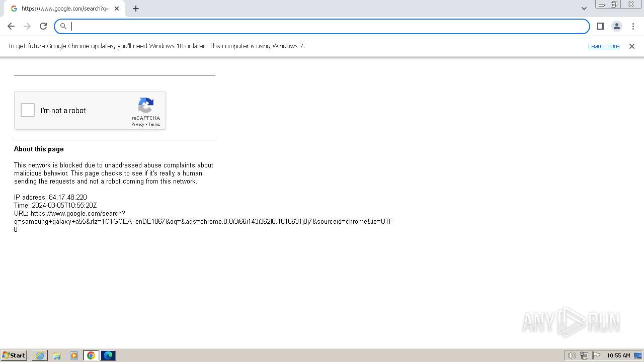The image size is (644, 362).
Task: Open the Action Center flag icon
Action: click(596, 355)
